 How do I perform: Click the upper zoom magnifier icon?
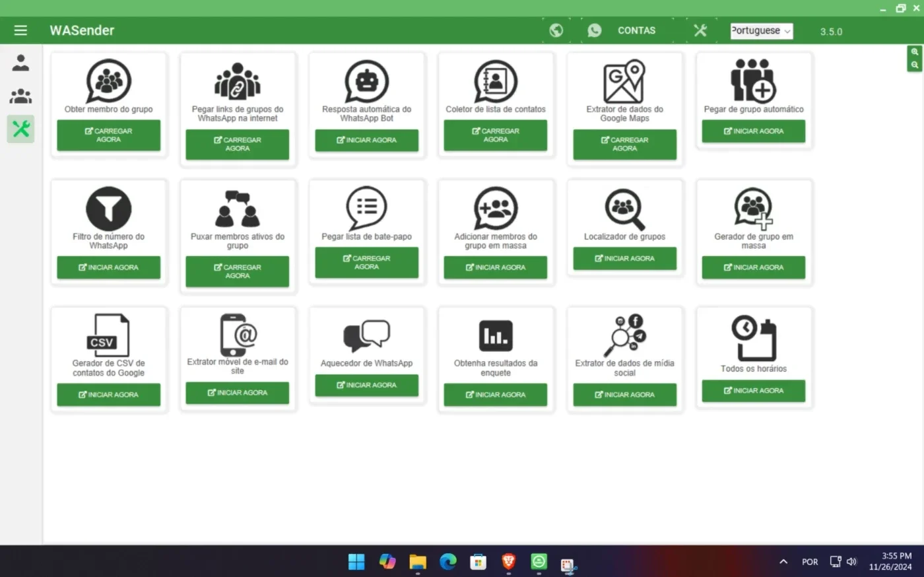click(x=915, y=51)
